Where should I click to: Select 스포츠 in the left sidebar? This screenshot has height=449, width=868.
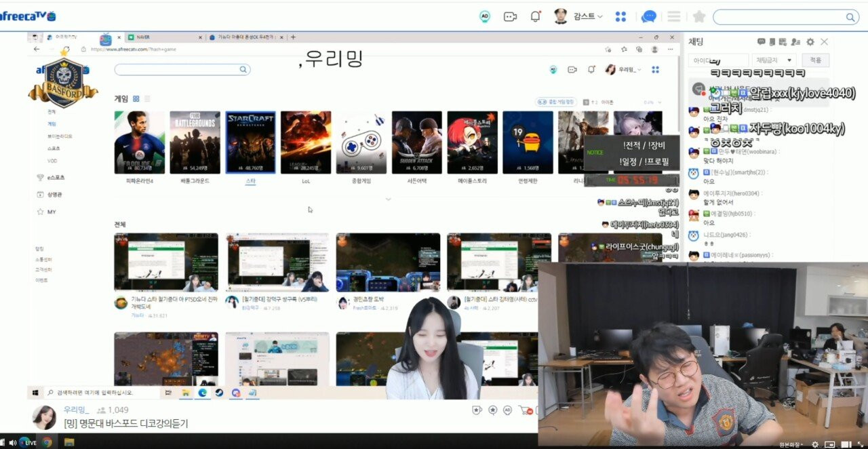[x=54, y=149]
